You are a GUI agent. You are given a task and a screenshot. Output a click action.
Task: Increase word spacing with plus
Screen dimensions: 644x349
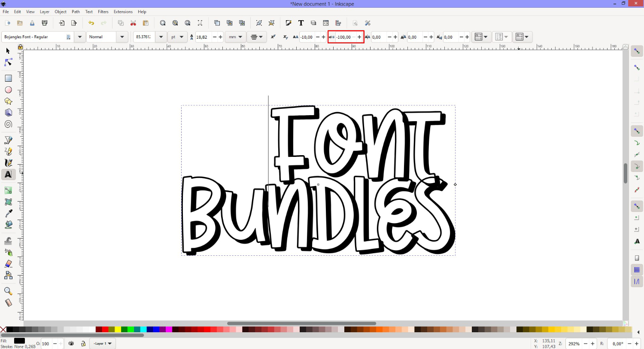click(x=359, y=37)
